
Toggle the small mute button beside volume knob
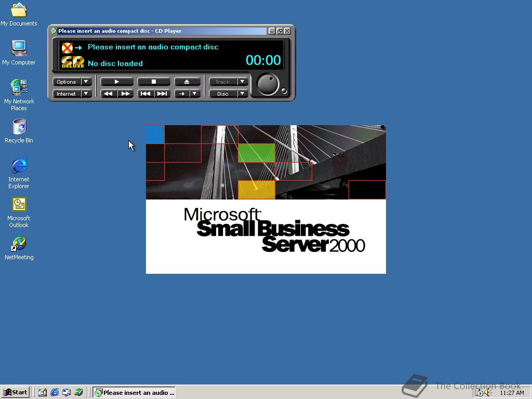click(x=284, y=90)
